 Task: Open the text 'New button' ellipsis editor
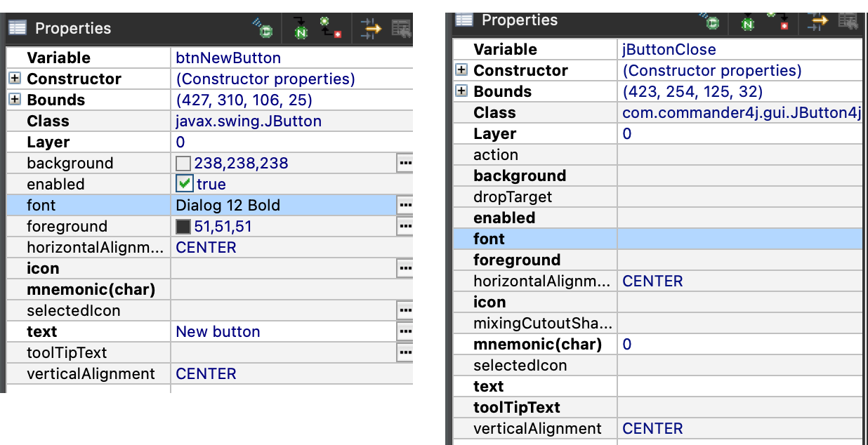pyautogui.click(x=405, y=331)
